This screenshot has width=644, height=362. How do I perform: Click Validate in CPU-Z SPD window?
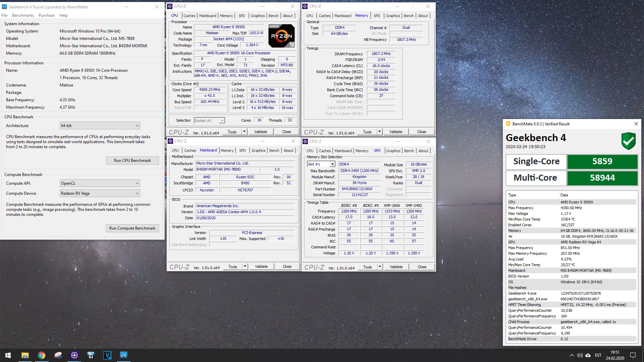click(x=396, y=267)
